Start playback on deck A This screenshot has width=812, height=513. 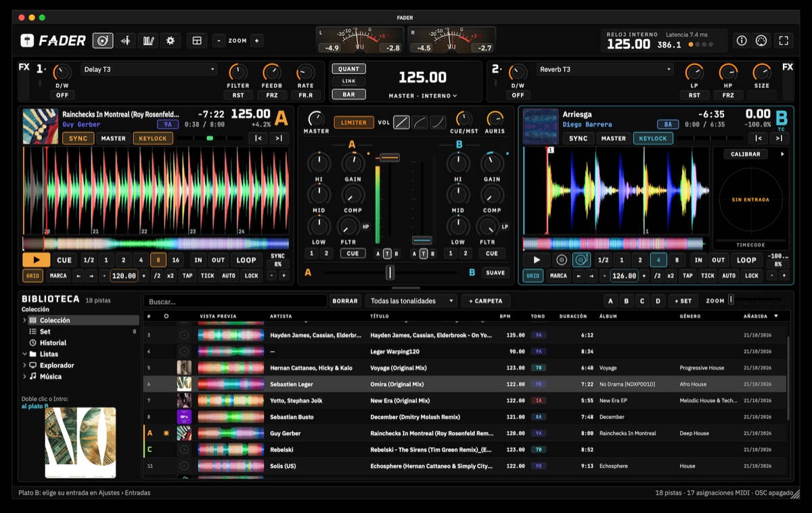pyautogui.click(x=37, y=260)
